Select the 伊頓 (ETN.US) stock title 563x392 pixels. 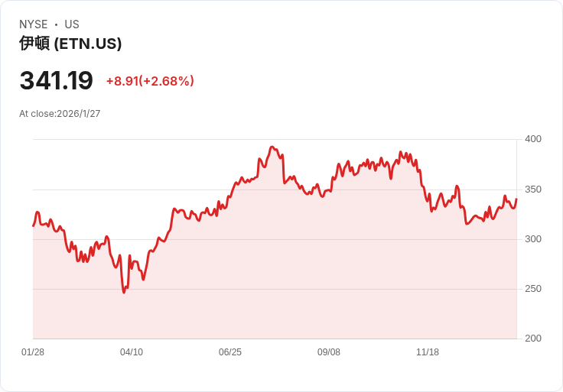[x=70, y=44]
